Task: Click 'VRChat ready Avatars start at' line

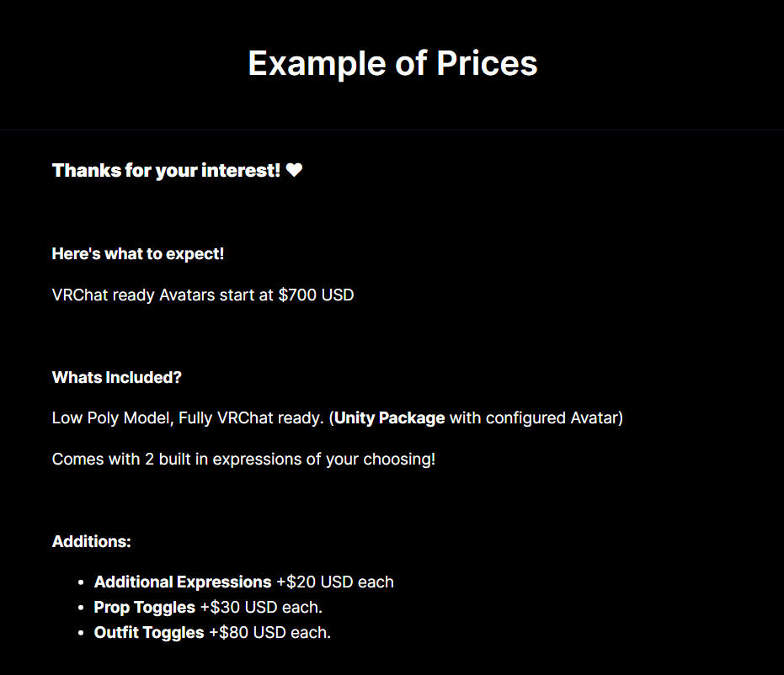Action: click(163, 295)
